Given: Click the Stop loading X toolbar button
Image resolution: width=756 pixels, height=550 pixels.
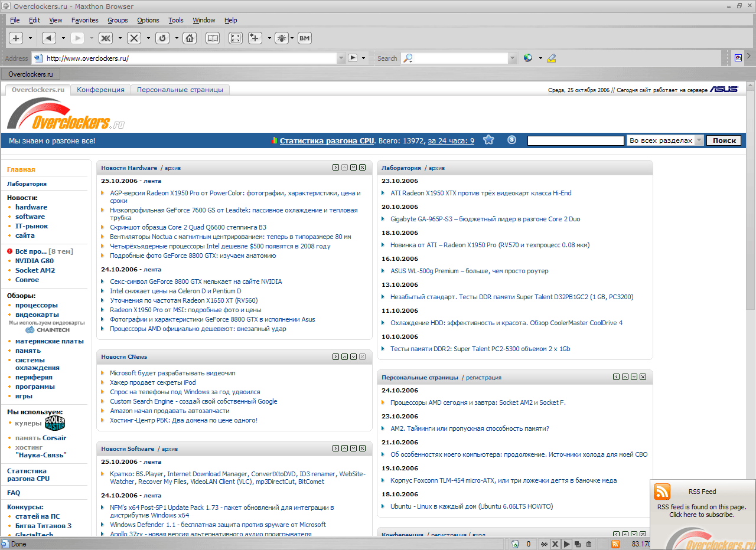Looking at the screenshot, I should click(x=134, y=38).
